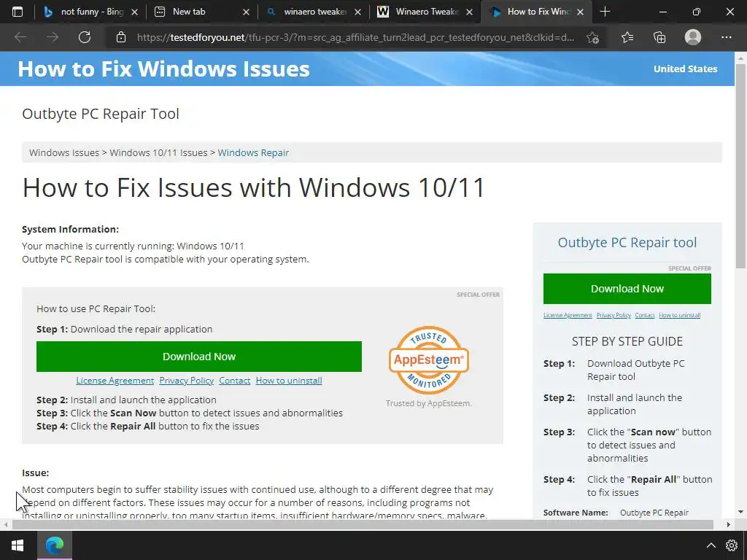Open the user profile avatar
The height and width of the screenshot is (560, 747).
click(x=693, y=37)
